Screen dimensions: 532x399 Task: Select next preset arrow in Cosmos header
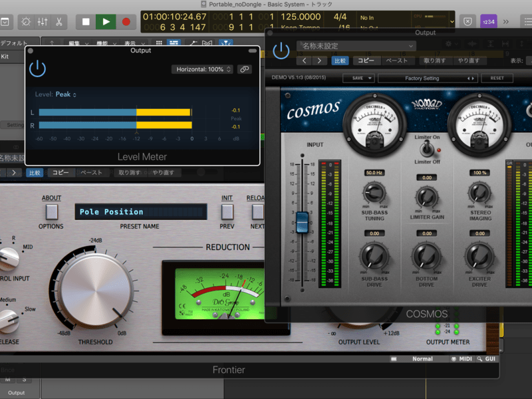320,61
